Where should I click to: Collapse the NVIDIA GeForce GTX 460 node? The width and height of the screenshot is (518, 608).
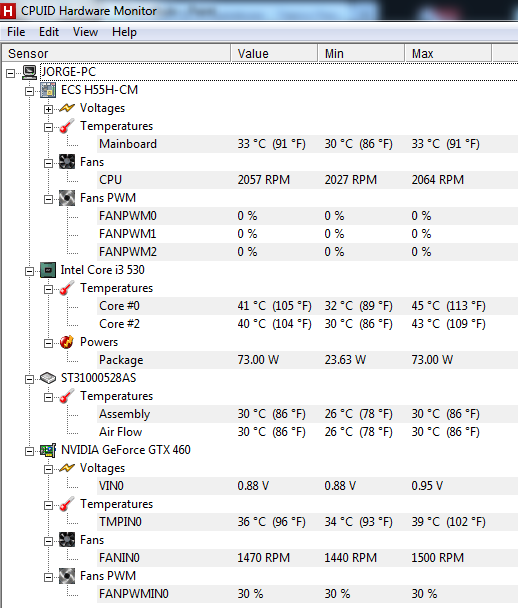tap(29, 451)
